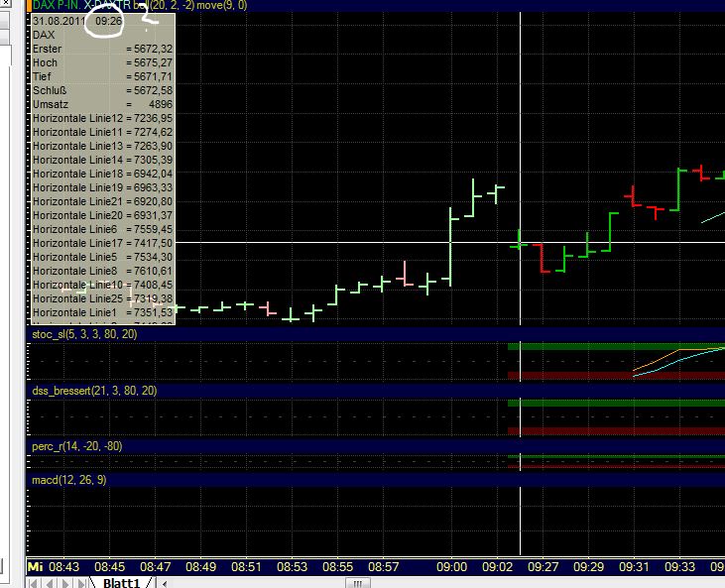Image resolution: width=725 pixels, height=588 pixels.
Task: Click the Tief value 5671,71
Action: pyautogui.click(x=153, y=76)
